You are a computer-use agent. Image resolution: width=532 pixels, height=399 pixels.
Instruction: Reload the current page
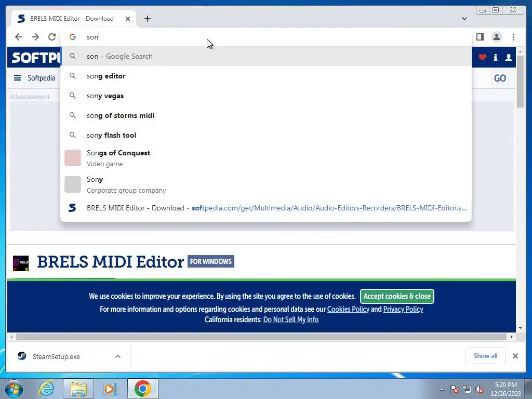[52, 37]
